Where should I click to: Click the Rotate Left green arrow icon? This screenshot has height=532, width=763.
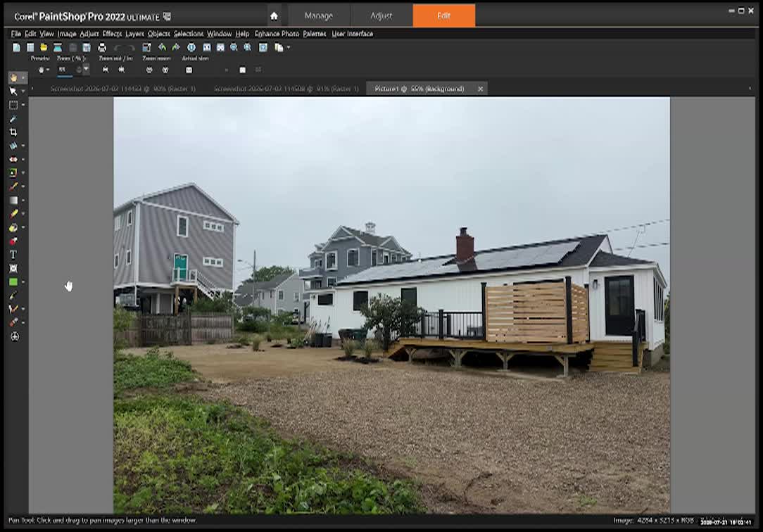(162, 47)
